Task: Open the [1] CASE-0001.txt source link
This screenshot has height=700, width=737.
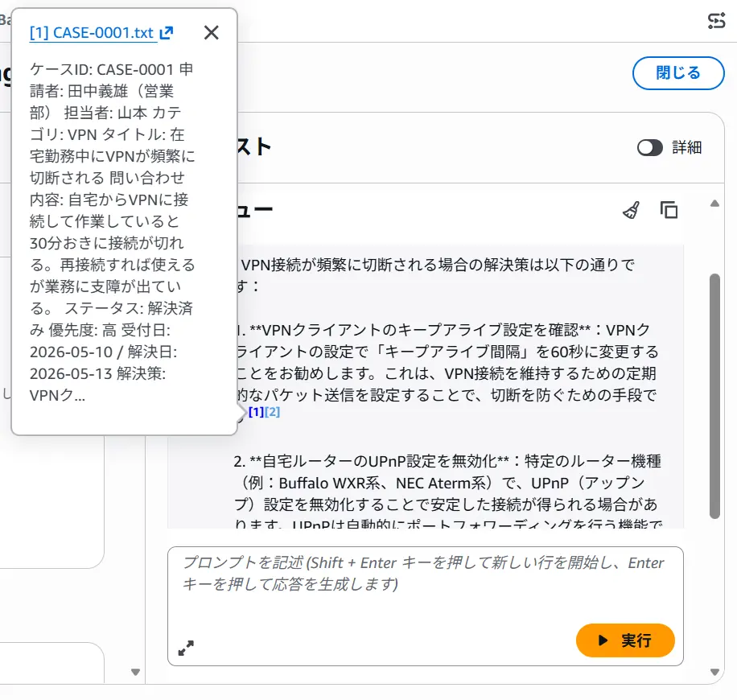Action: coord(93,33)
